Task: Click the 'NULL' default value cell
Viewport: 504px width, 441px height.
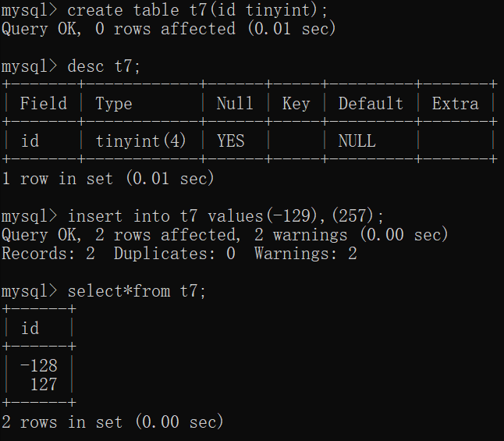Action: tap(357, 141)
